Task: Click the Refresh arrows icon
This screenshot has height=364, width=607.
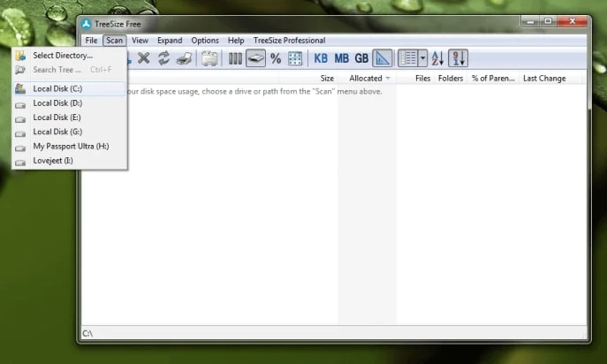Action: (163, 58)
